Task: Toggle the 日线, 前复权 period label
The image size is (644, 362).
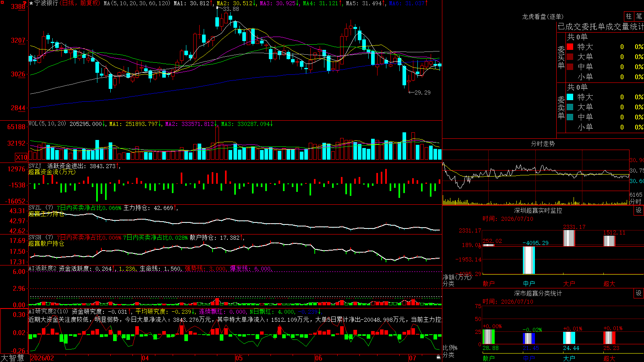Action: click(x=80, y=3)
